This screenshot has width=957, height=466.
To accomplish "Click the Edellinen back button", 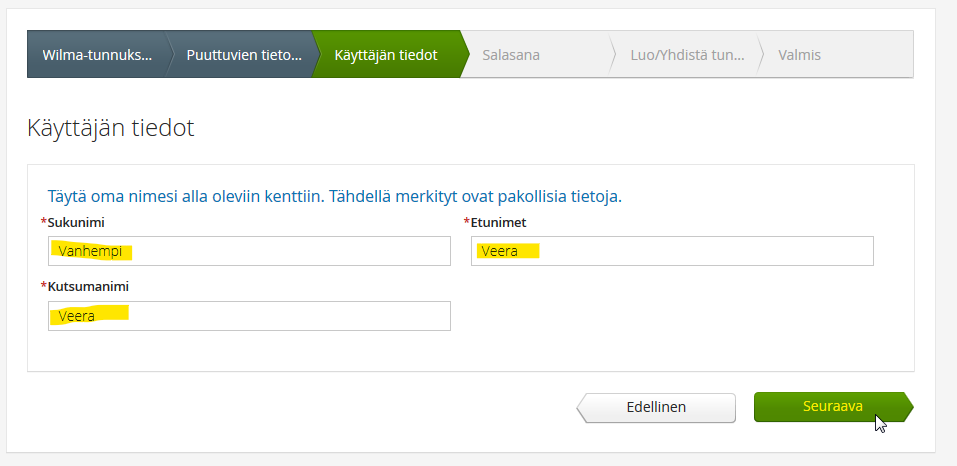I will point(656,407).
